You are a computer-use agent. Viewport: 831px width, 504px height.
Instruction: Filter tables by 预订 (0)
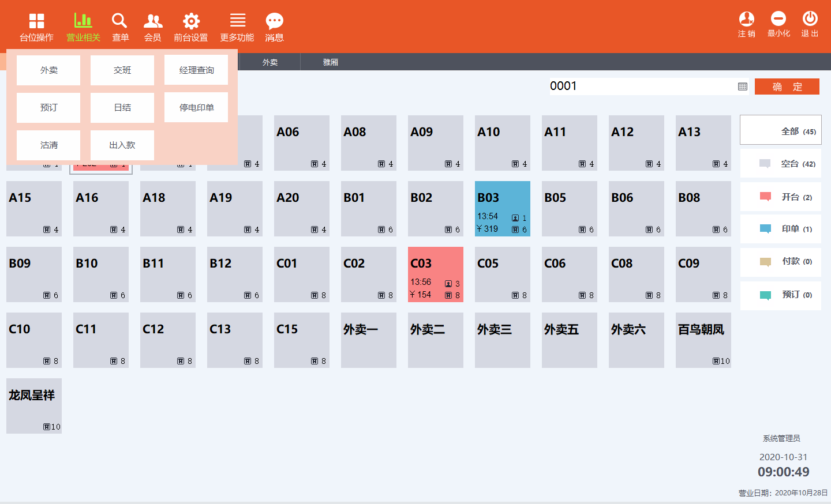pos(781,295)
